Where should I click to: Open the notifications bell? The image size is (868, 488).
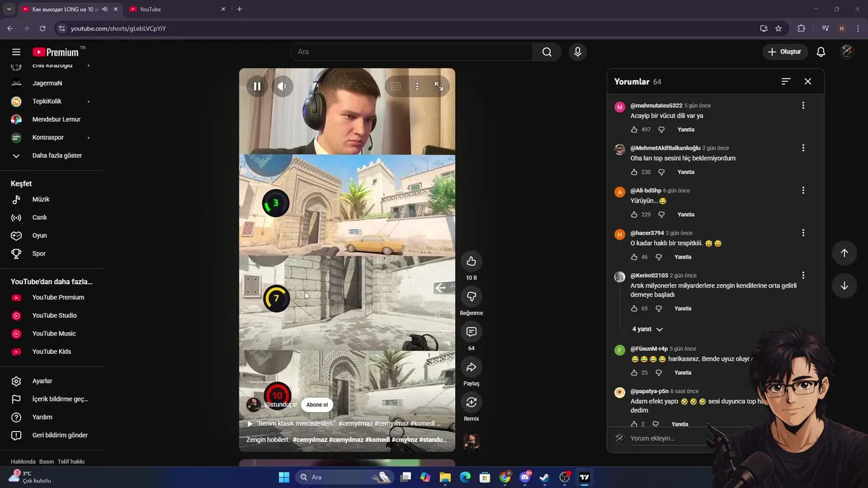click(x=821, y=52)
